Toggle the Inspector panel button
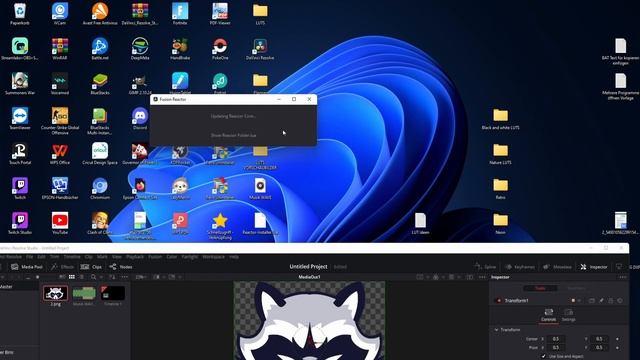640x360 pixels. coord(594,267)
